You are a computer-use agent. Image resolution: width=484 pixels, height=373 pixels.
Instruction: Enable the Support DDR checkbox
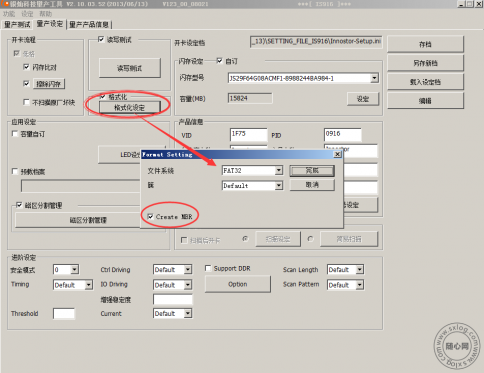[208, 268]
